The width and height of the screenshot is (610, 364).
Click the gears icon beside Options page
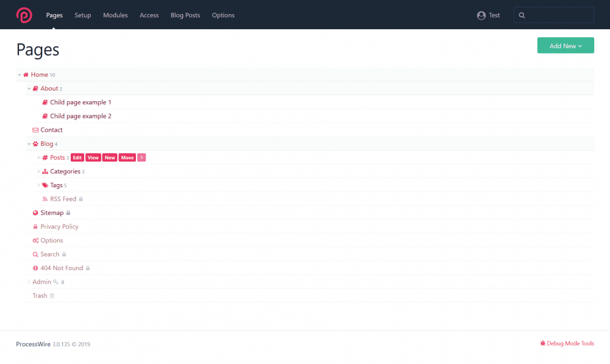[x=35, y=241]
